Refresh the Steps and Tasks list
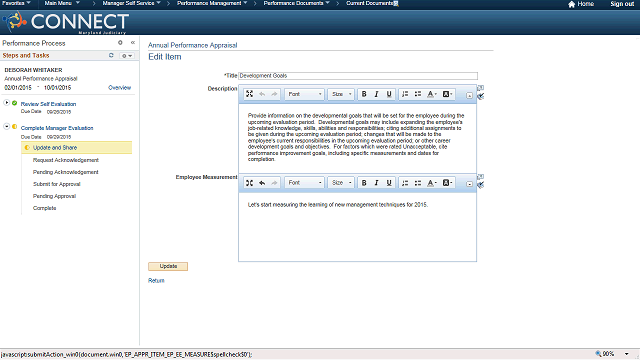Screen dimensions: 640x360 [111, 55]
